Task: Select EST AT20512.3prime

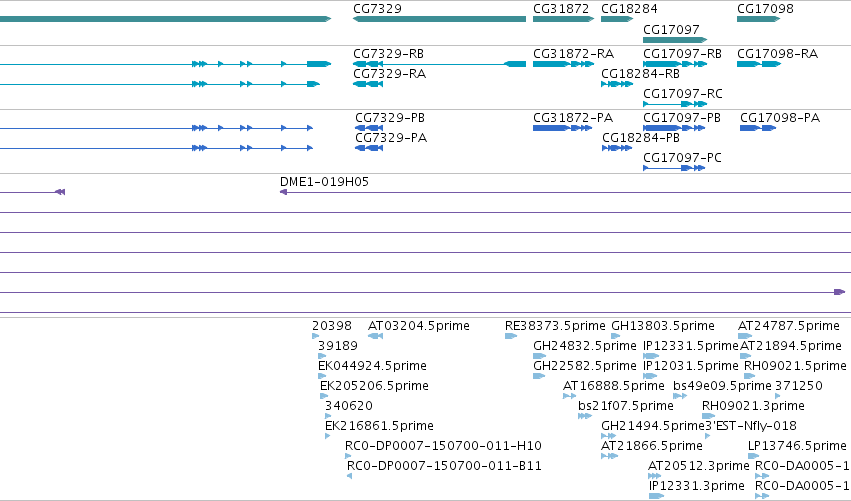Action: tap(655, 477)
